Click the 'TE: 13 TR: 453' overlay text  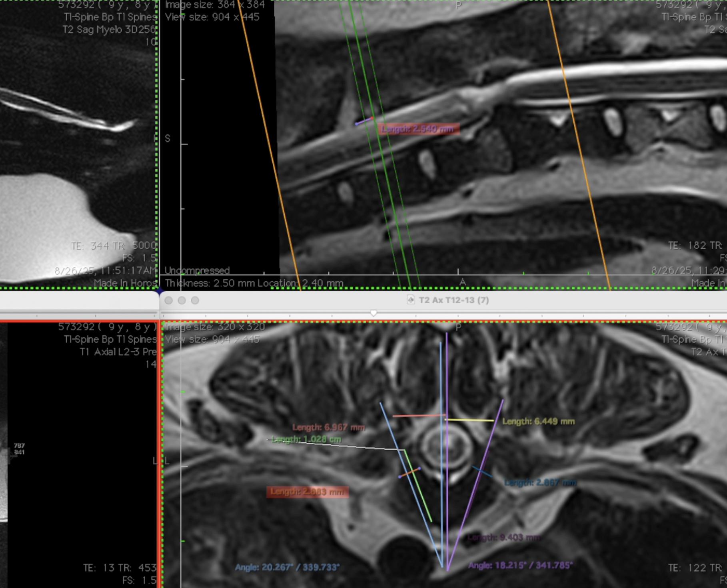tap(120, 568)
